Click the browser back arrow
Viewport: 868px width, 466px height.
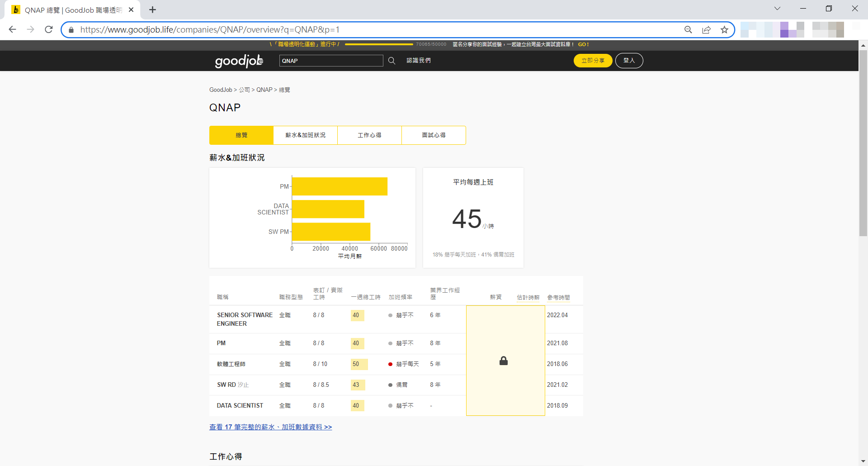12,29
